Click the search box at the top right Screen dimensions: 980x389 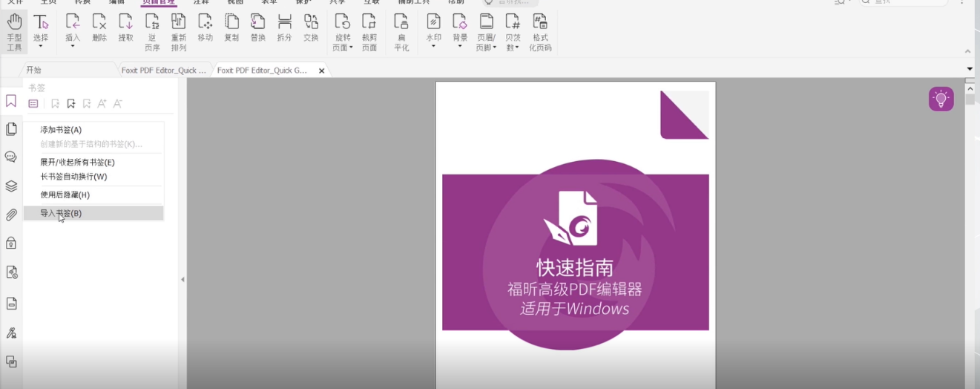903,2
